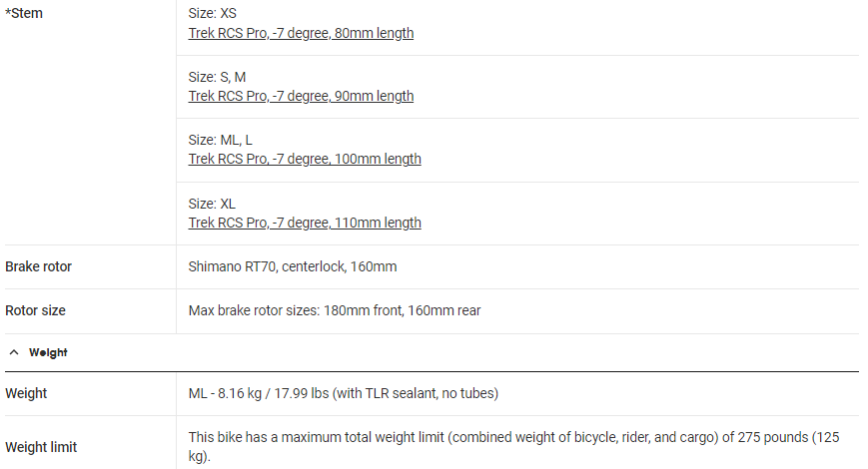Click the Size: XS stem label
Screen dimensions: 868x469
(x=212, y=14)
